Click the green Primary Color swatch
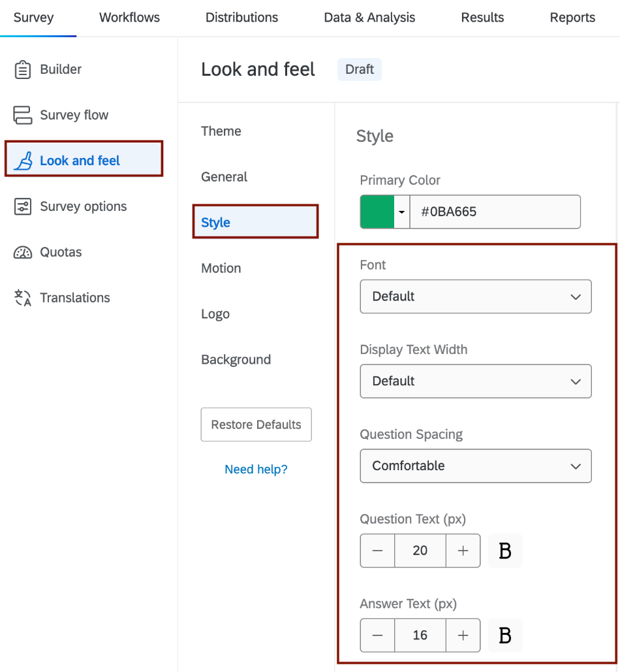 coord(377,212)
